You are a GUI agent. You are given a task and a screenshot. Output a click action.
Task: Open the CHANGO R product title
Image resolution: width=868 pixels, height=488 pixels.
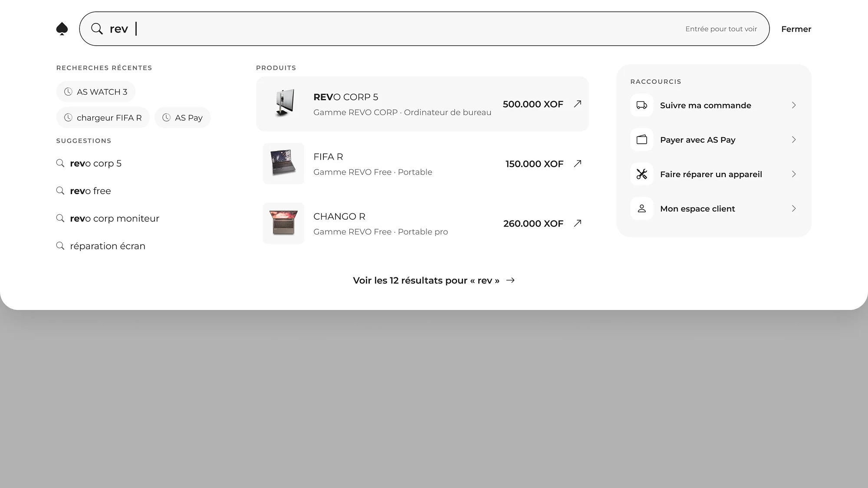tap(339, 216)
